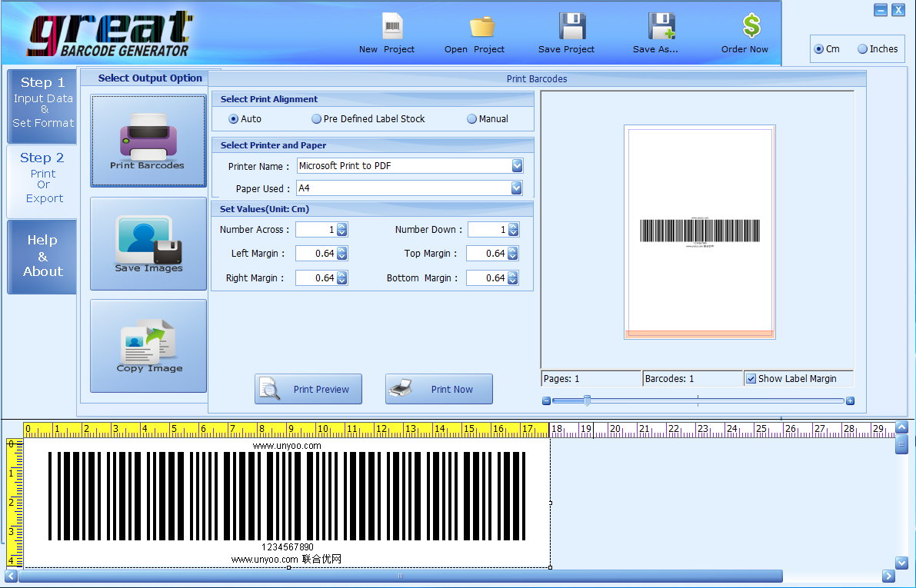Click the Order Now dollar icon
Image resolution: width=916 pixels, height=588 pixels.
(x=751, y=27)
